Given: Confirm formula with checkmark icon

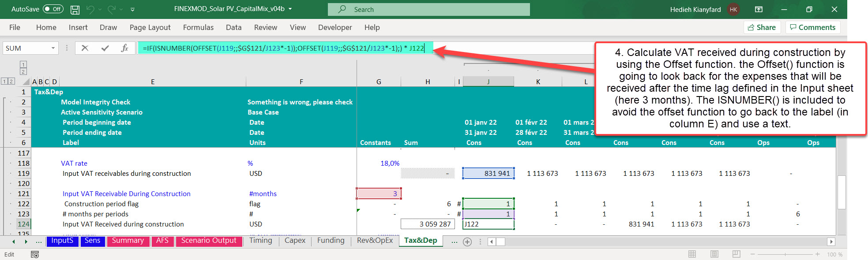Looking at the screenshot, I should coord(105,48).
